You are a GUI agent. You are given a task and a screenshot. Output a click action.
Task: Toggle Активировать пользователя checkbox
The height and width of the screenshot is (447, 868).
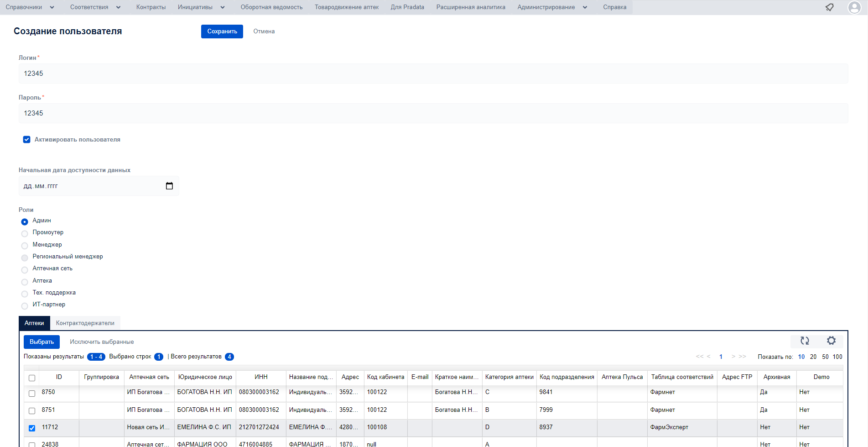[27, 140]
